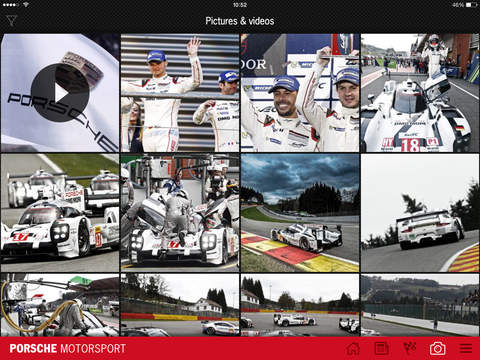Screen dimensions: 480x360
Task: Open photo of pit crew with yellow hose
Action: 60,305
